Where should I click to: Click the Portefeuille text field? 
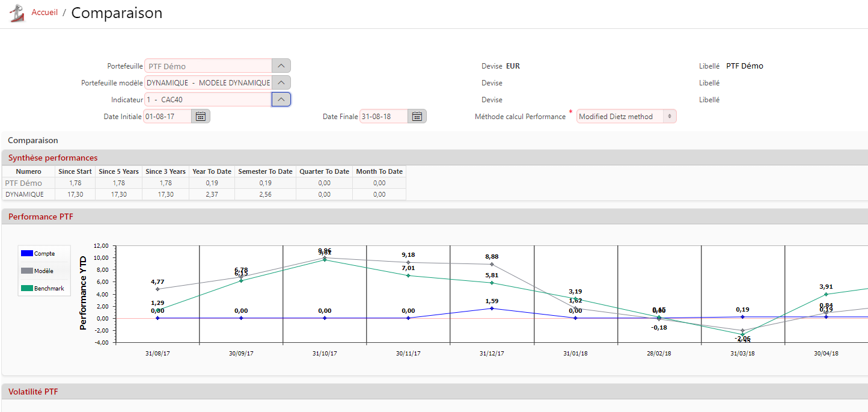pos(208,66)
